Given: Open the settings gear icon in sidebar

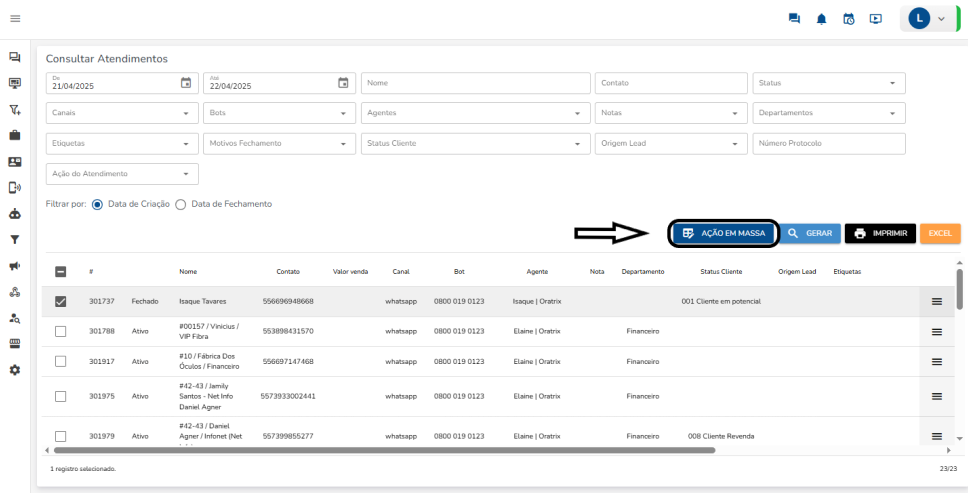Looking at the screenshot, I should click(x=15, y=370).
